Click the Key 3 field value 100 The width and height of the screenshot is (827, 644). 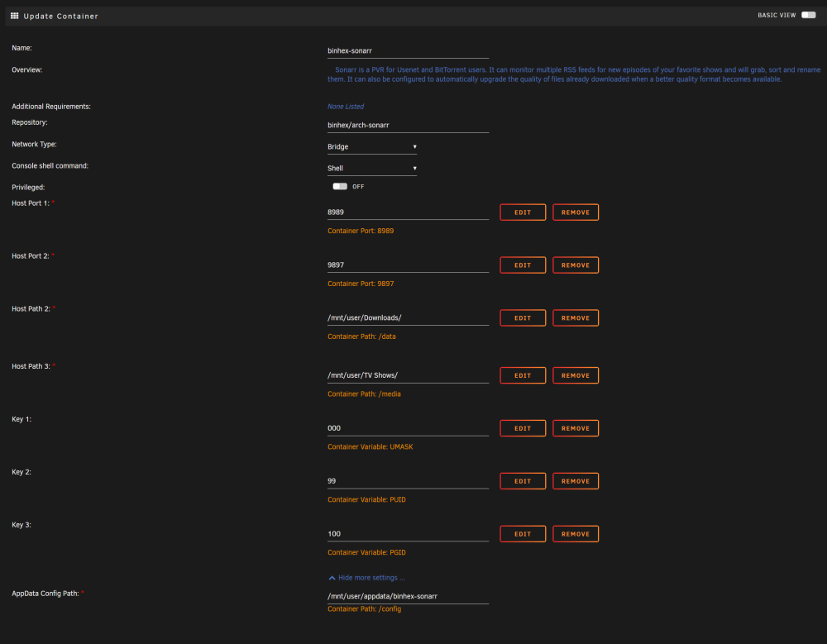(408, 533)
